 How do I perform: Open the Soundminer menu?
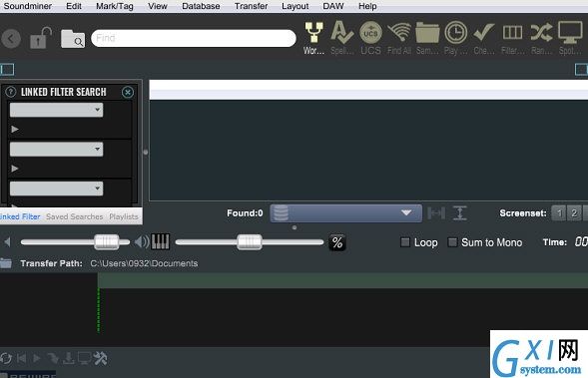pos(28,6)
